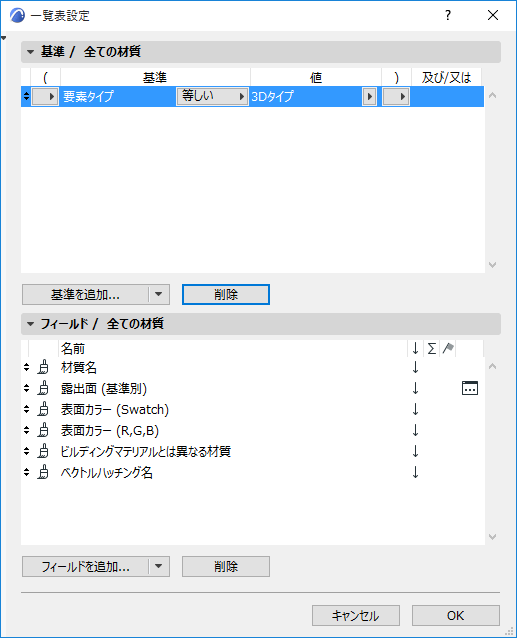Select the 要素タイプ criteria cell

tap(118, 96)
